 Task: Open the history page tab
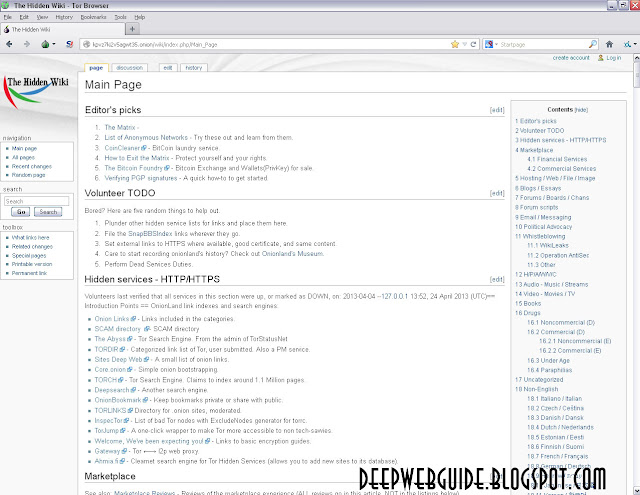point(194,68)
